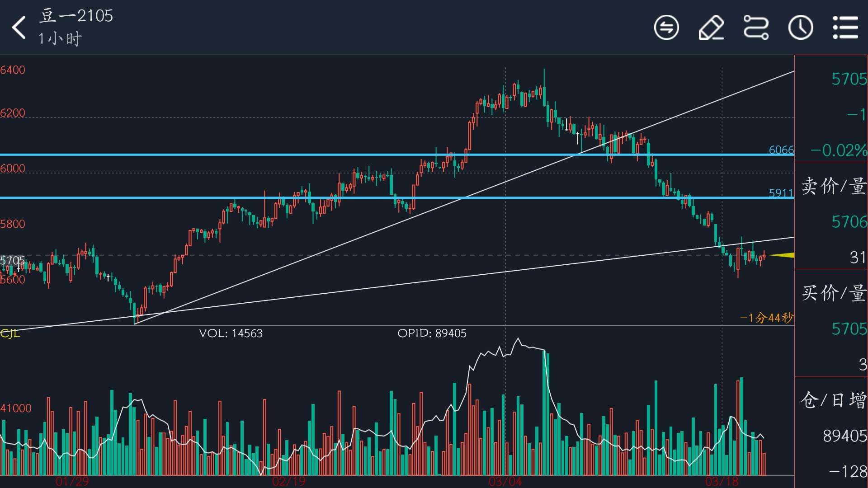Tap the 买价/量 buy price panel

[x=832, y=323]
